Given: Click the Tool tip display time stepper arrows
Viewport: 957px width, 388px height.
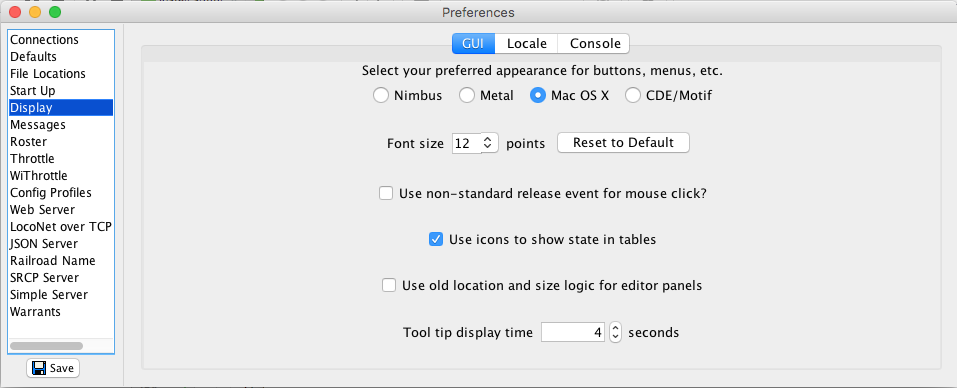Looking at the screenshot, I should tap(615, 332).
